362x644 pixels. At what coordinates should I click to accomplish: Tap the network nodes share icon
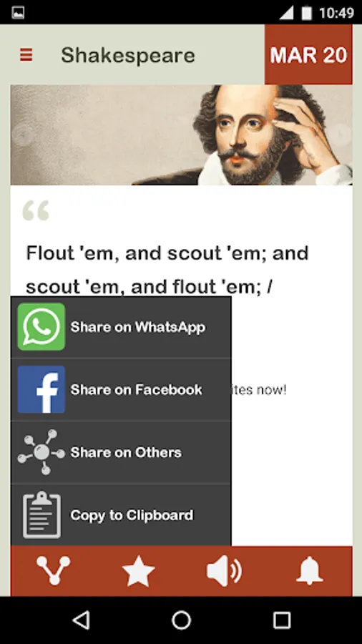(x=41, y=452)
